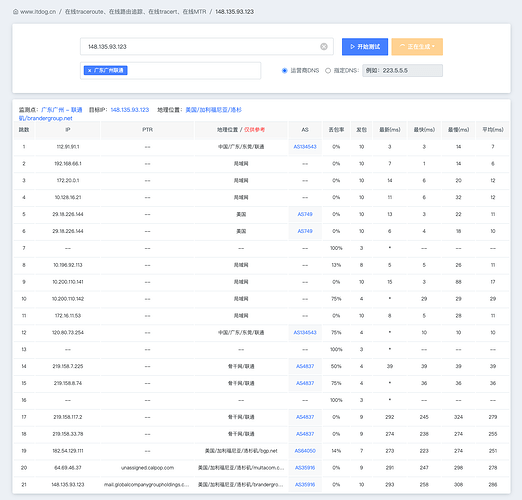
Task: Click the target IP 148.135.93.123 link
Action: [x=130, y=110]
